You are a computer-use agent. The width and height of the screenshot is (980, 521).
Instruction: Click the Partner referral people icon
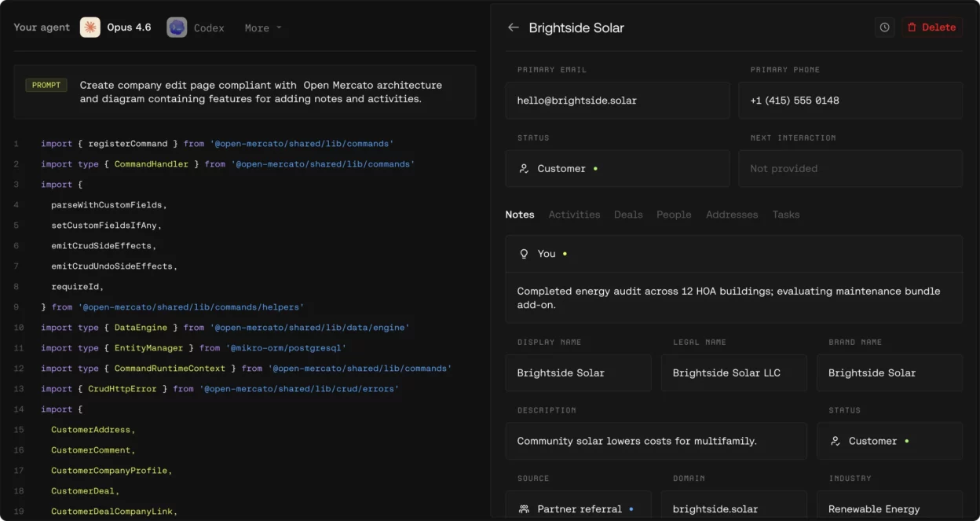[x=525, y=509]
